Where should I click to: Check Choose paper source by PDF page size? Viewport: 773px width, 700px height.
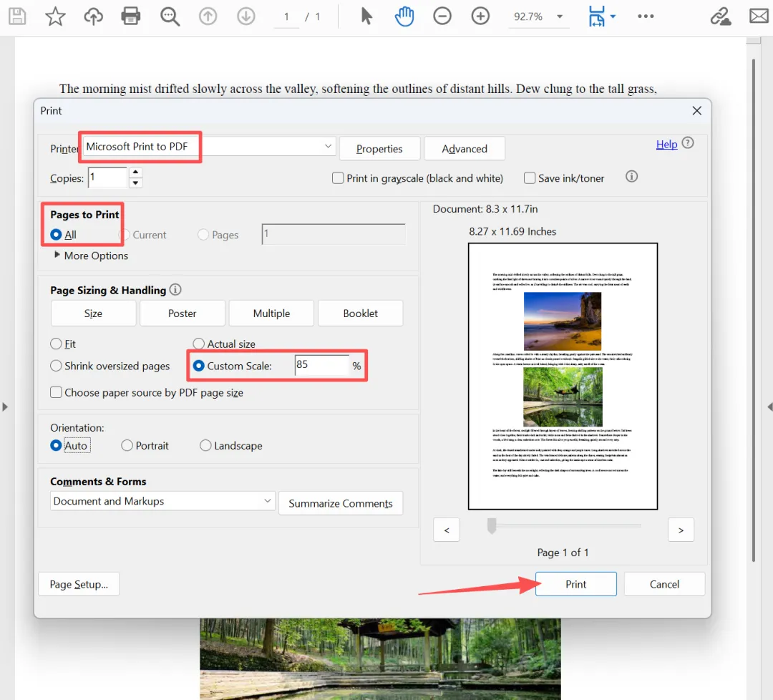pyautogui.click(x=57, y=392)
